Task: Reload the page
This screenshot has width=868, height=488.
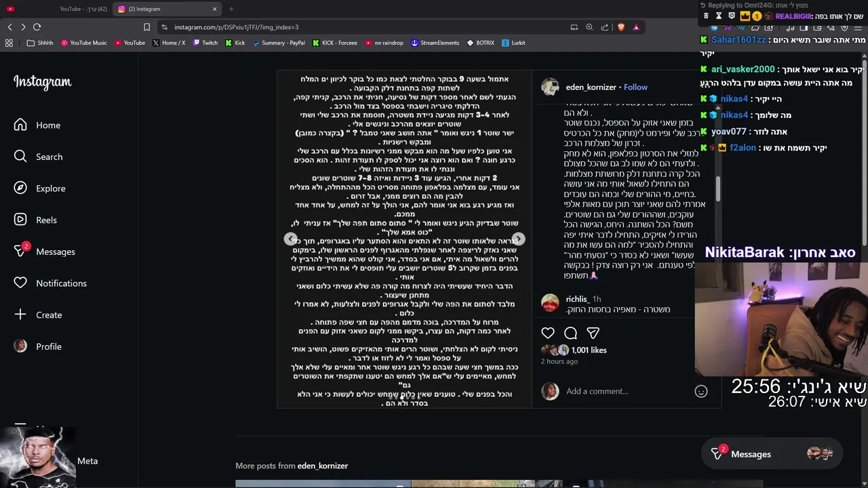Action: (37, 27)
